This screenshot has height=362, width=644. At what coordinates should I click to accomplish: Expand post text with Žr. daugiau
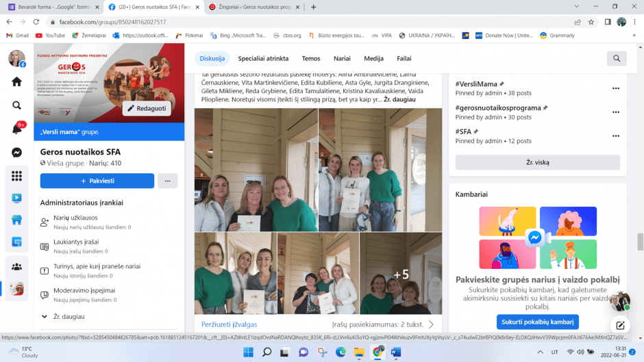click(399, 99)
